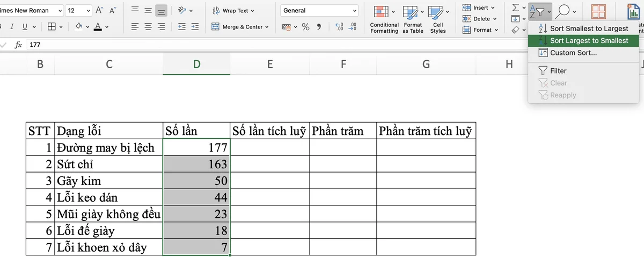The width and height of the screenshot is (644, 257).
Task: Click the Clear eraser icon
Action: pos(515,30)
